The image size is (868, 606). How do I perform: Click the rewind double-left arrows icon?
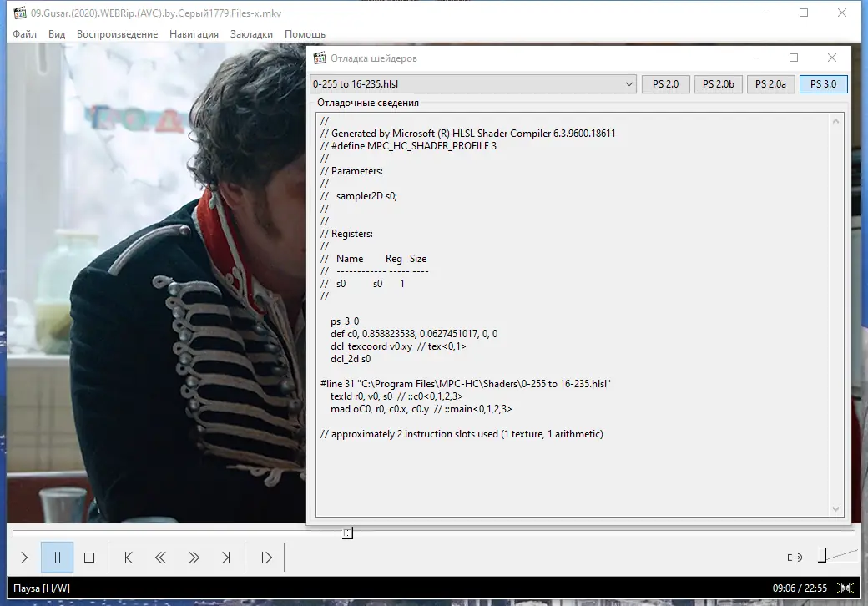point(160,558)
